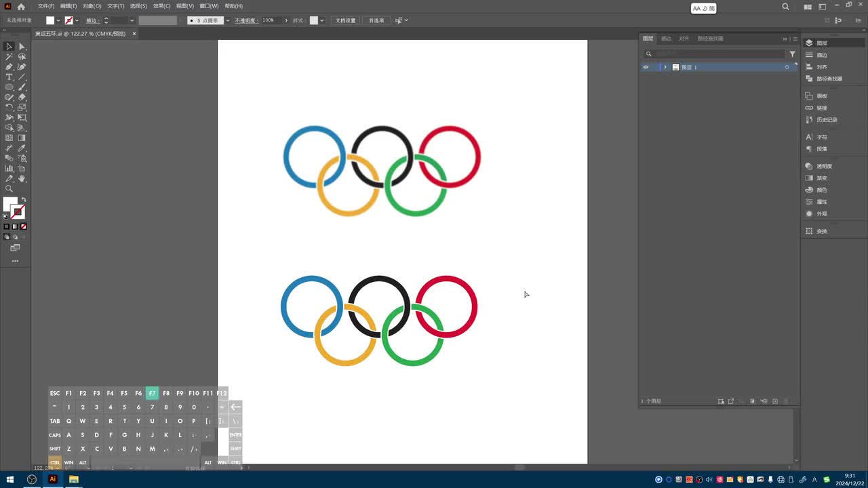Open the 属性 panel button in the dock
The image size is (868, 488).
pos(816,202)
